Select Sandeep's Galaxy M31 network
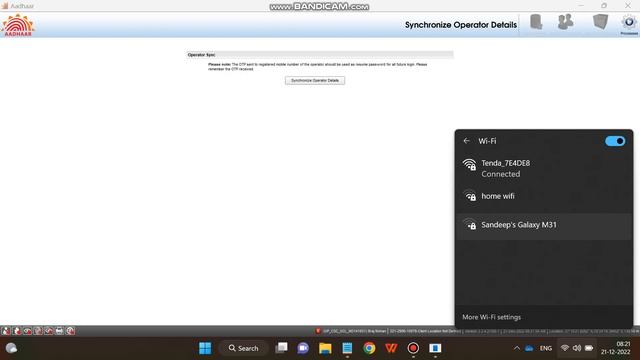This screenshot has height=360, width=640. click(x=544, y=225)
